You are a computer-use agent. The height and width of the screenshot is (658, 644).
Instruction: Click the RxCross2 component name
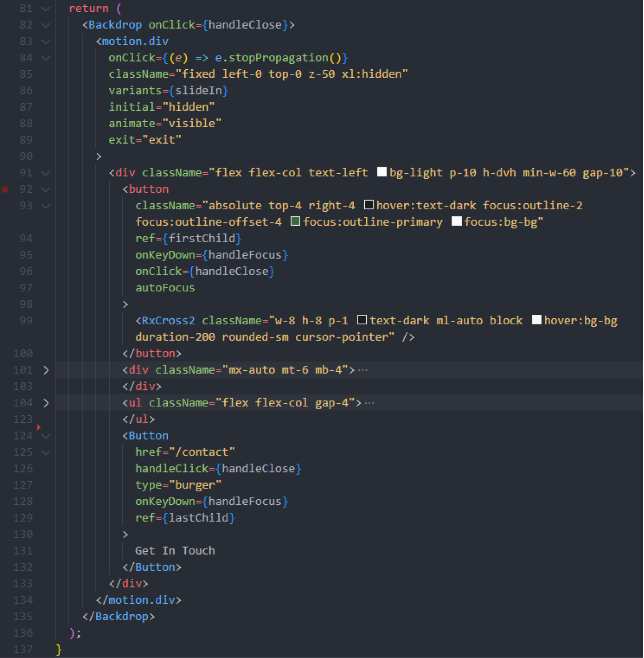(168, 321)
